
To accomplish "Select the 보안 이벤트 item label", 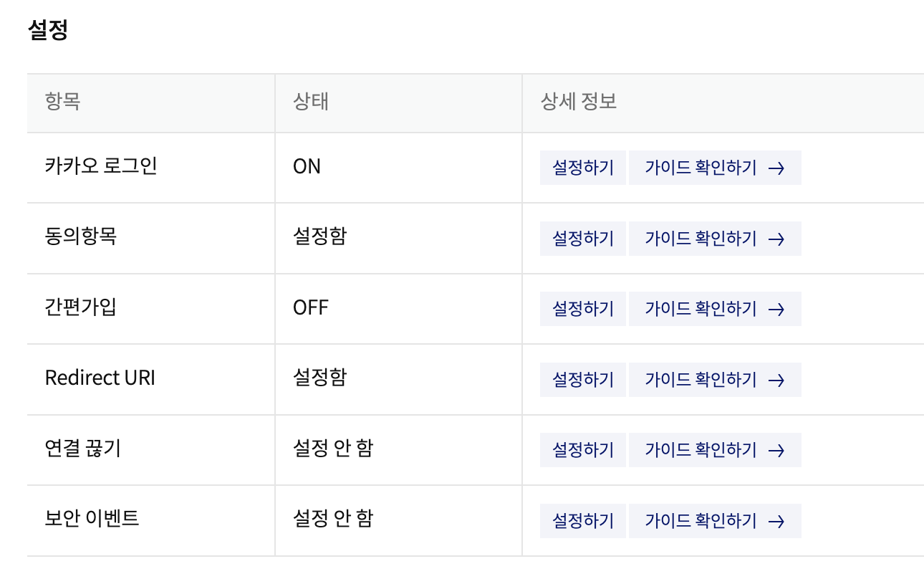I will click(x=92, y=518).
